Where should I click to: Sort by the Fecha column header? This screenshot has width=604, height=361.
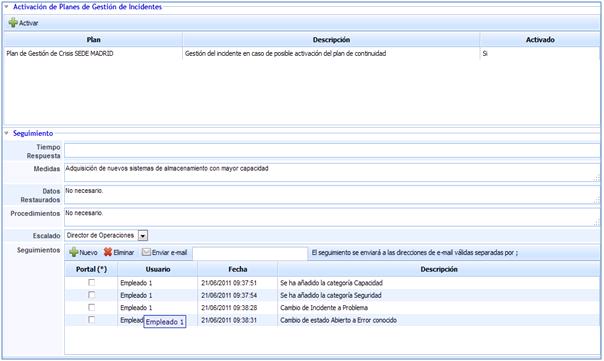coord(238,269)
